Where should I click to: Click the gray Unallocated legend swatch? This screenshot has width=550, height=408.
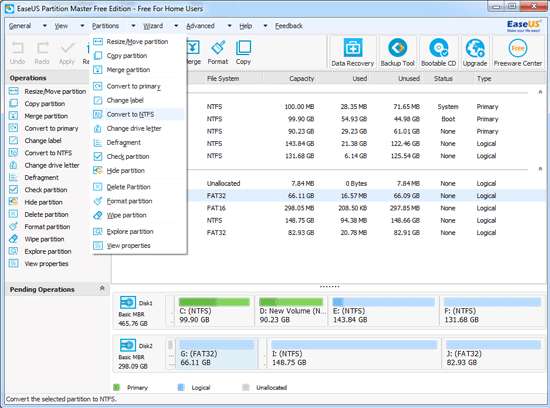click(x=246, y=387)
